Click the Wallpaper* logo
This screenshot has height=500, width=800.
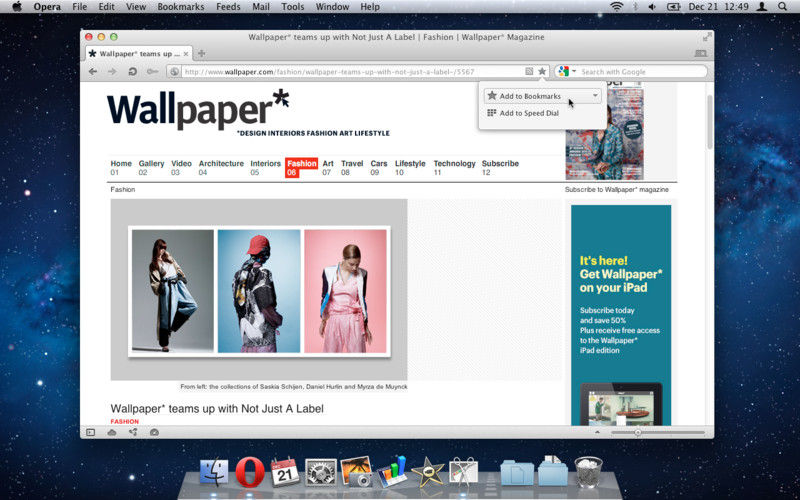198,109
